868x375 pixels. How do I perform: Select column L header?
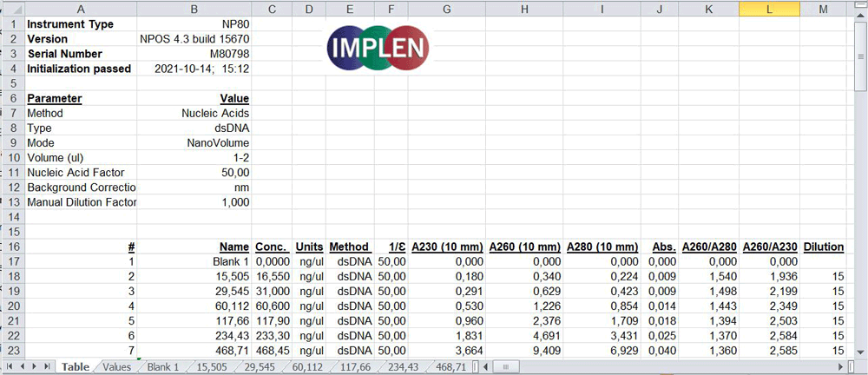click(770, 8)
